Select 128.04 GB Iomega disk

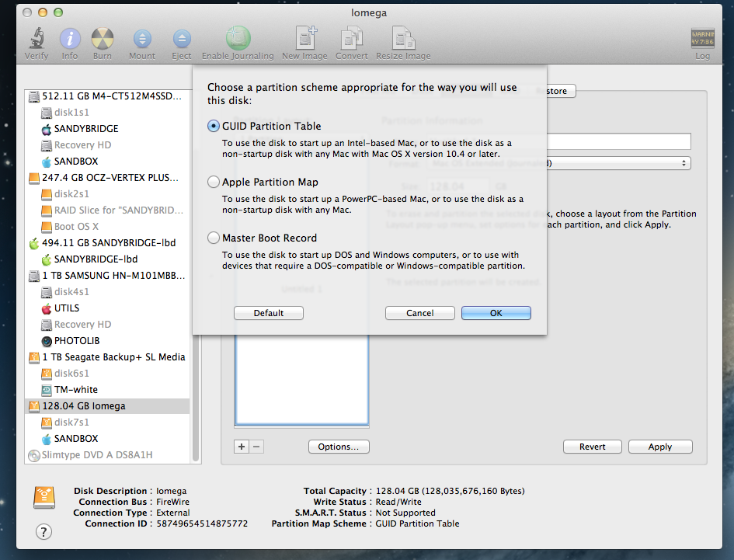point(107,406)
